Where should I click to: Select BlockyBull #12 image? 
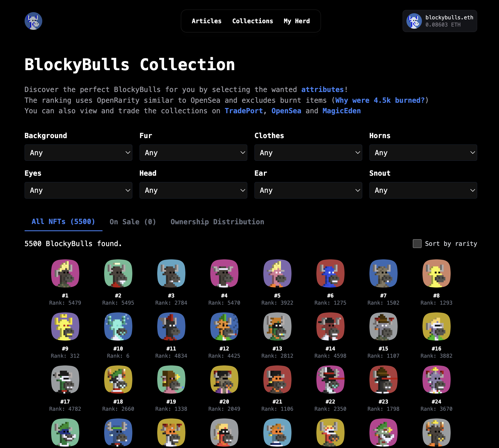coord(224,326)
